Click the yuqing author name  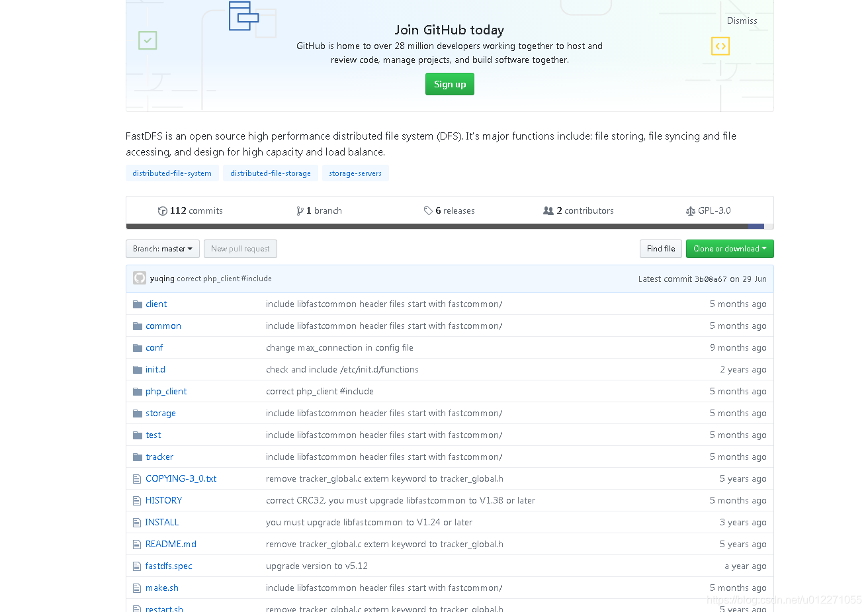pyautogui.click(x=162, y=279)
